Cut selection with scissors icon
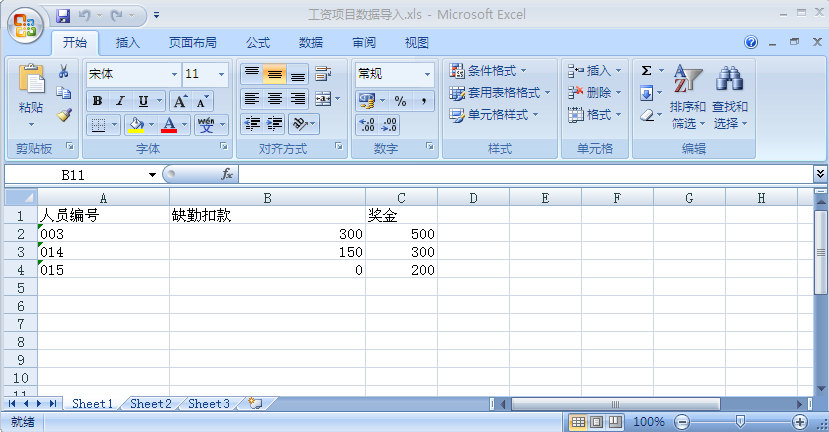Image resolution: width=829 pixels, height=432 pixels. click(x=64, y=71)
